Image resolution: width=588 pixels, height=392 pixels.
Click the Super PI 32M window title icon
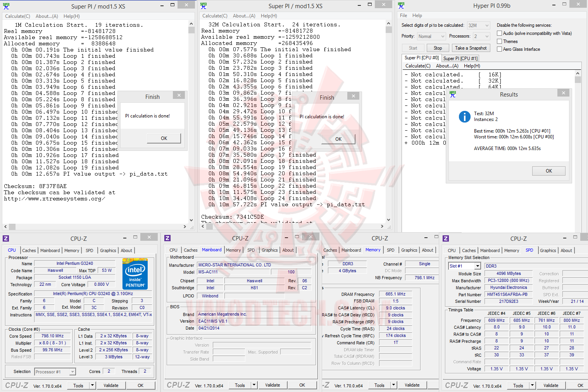pos(203,6)
